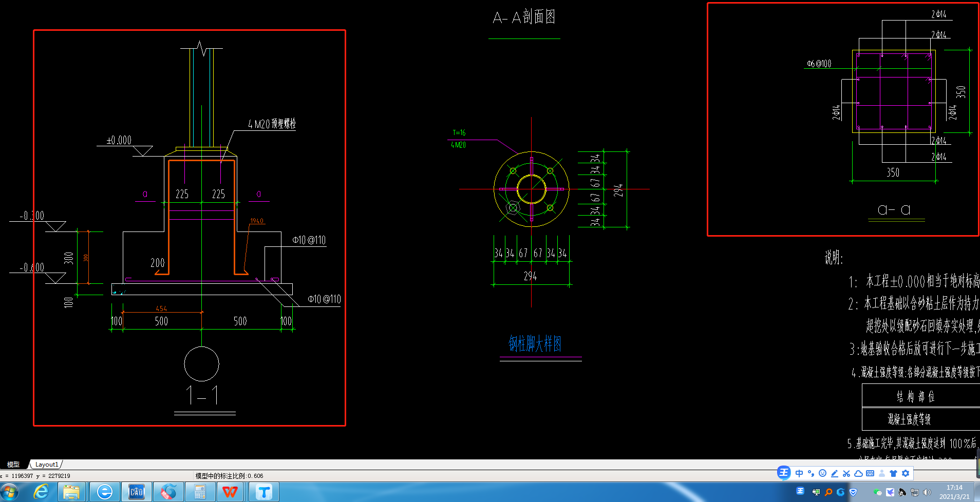Select the ±0.000 elevation text
The height and width of the screenshot is (502, 980).
pyautogui.click(x=119, y=140)
